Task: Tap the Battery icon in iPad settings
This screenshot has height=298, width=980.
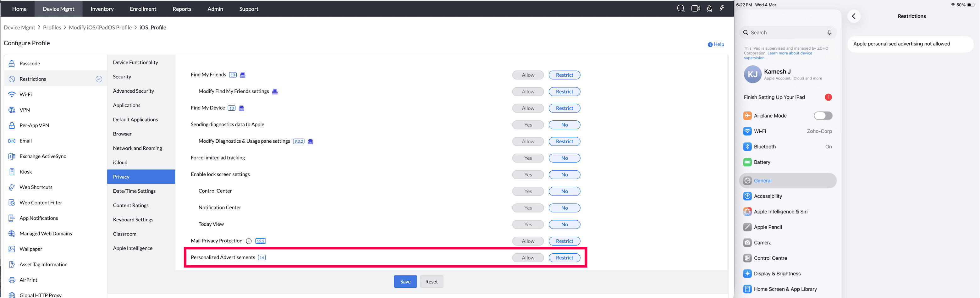Action: coord(747,162)
